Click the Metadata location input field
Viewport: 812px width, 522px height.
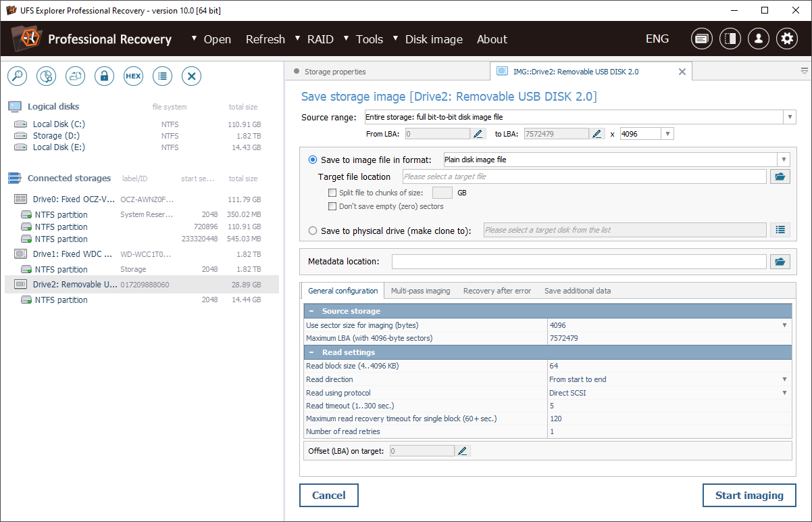pos(579,262)
